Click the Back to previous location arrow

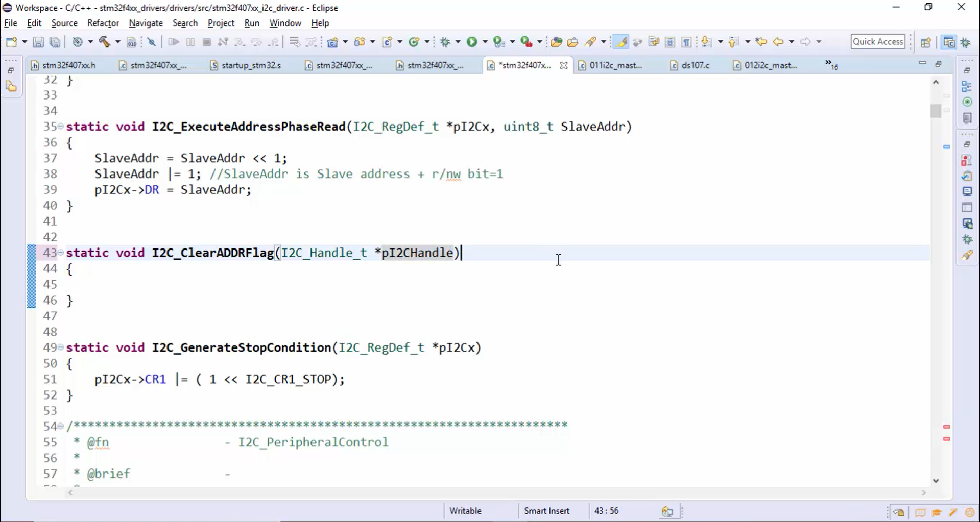[x=778, y=42]
